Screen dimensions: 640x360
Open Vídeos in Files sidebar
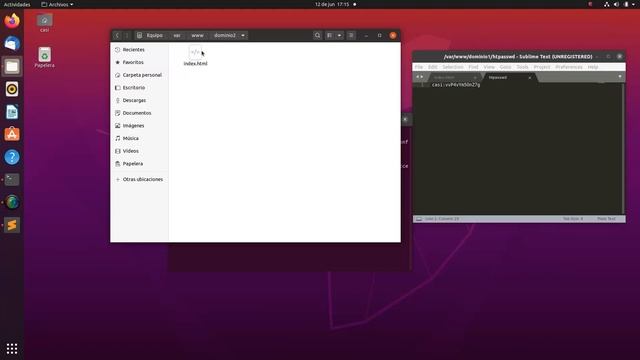pos(140,151)
